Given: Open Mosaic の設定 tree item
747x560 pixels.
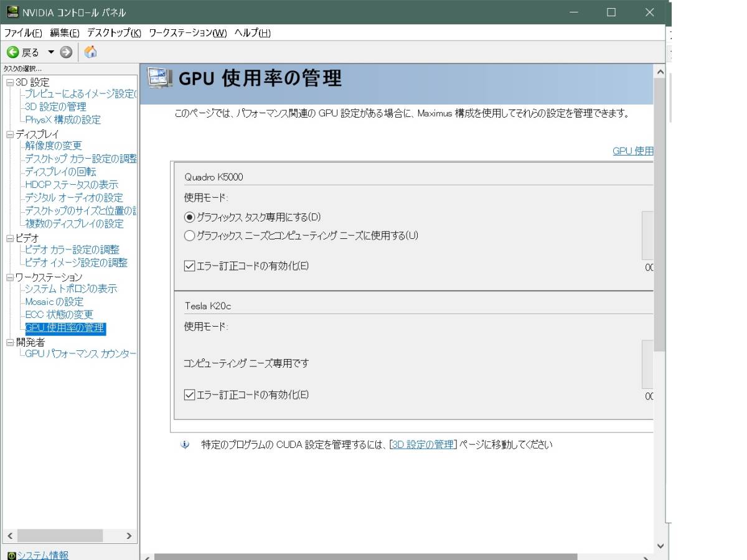Looking at the screenshot, I should [54, 302].
